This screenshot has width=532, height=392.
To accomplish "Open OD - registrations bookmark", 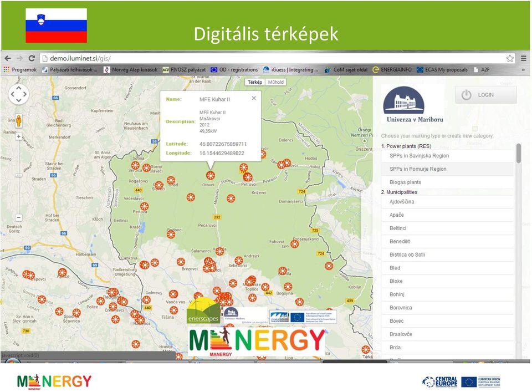I will (234, 69).
